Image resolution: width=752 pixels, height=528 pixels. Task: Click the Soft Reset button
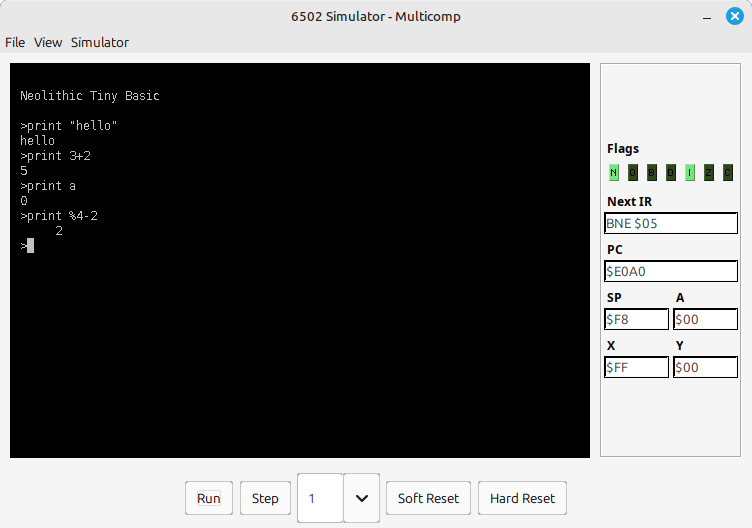coord(428,498)
